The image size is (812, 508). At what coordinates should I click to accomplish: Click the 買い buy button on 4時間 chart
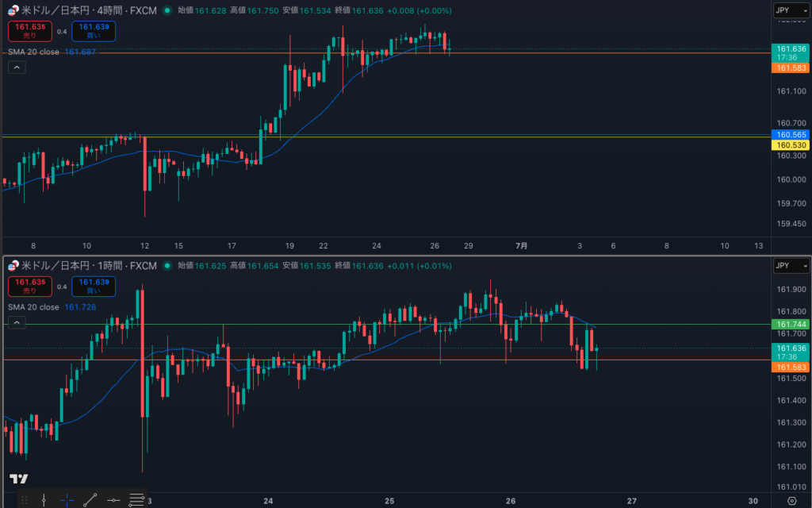[x=94, y=31]
